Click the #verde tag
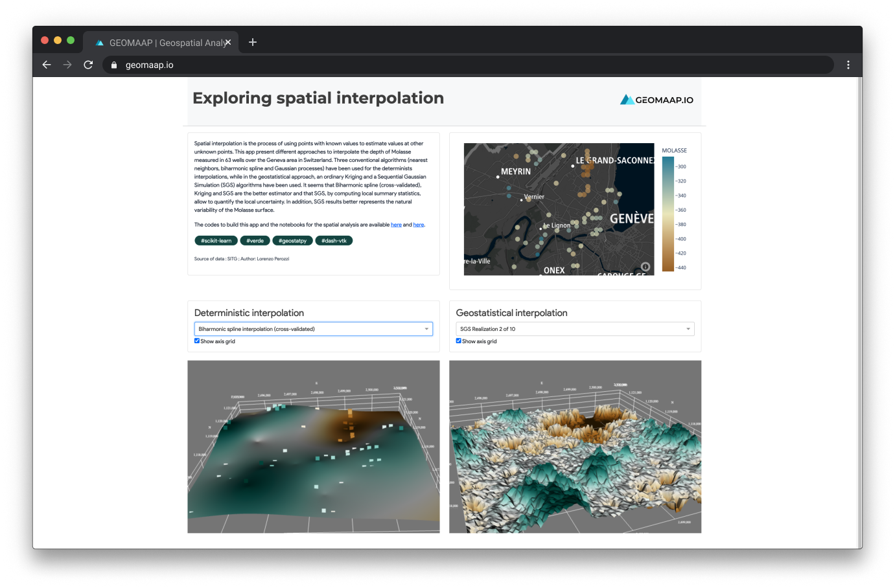This screenshot has width=895, height=588. pos(255,241)
